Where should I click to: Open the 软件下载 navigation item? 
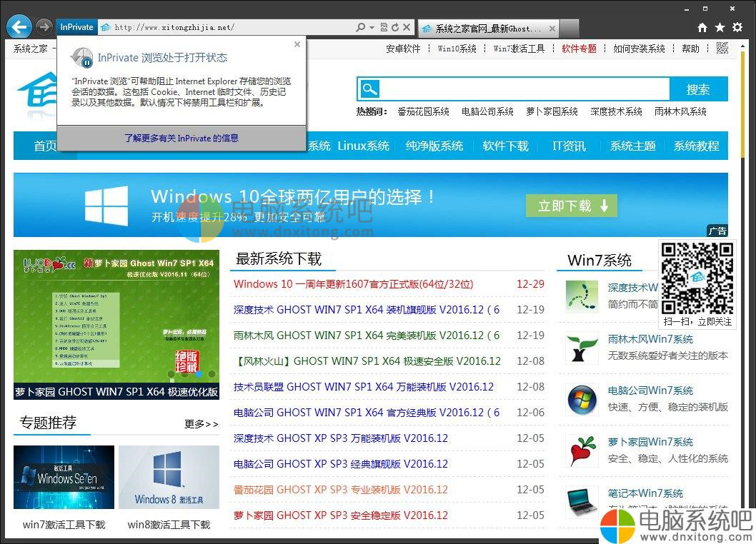[x=505, y=146]
